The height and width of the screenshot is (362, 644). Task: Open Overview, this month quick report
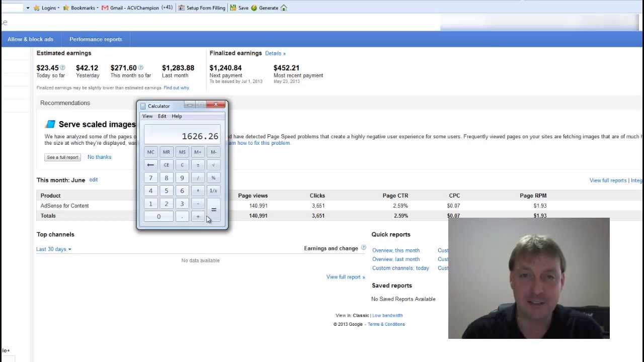pyautogui.click(x=396, y=250)
